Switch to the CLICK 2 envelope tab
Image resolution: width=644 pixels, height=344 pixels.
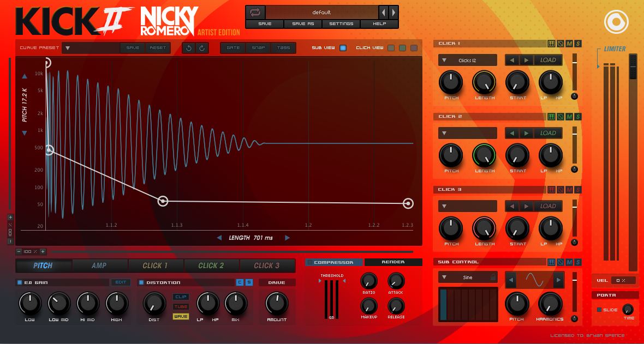[x=211, y=265]
